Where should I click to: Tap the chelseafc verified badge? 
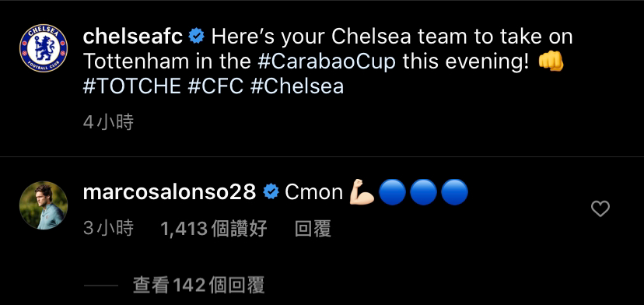coord(196,37)
